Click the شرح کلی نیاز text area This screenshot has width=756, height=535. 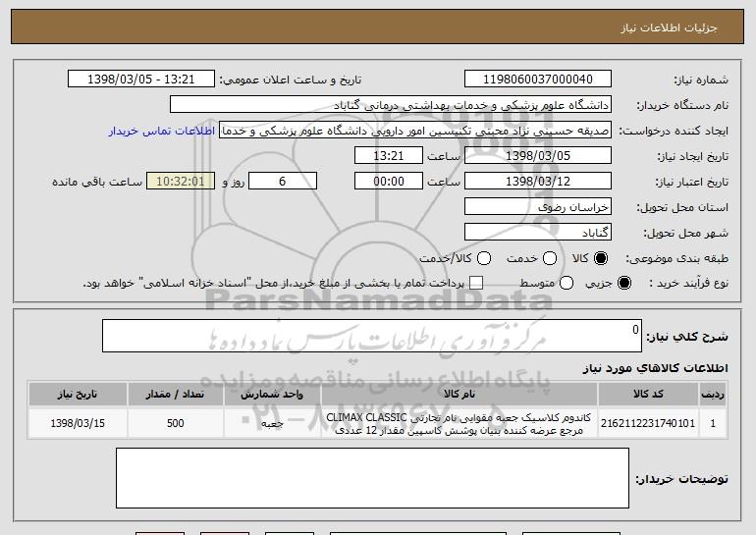[x=372, y=336]
